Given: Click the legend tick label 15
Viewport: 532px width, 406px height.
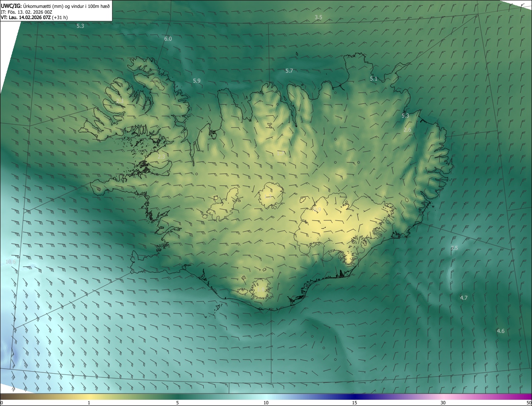Looking at the screenshot, I should pos(355,403).
